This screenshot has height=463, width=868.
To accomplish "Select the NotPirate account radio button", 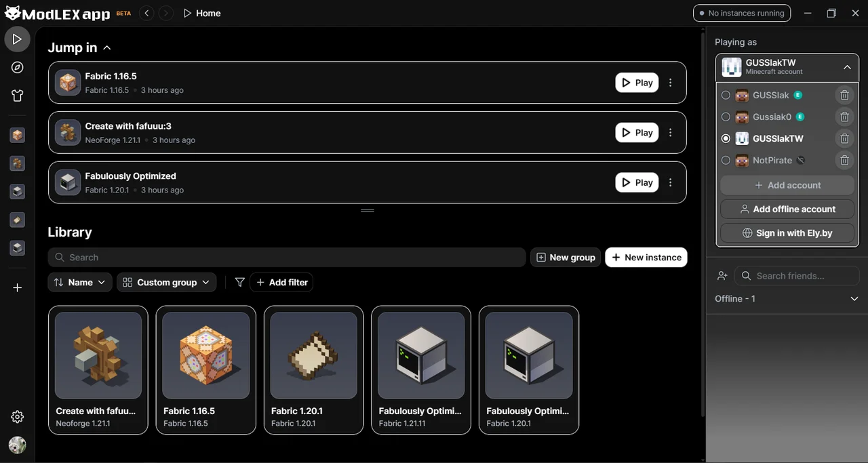I will pyautogui.click(x=726, y=161).
